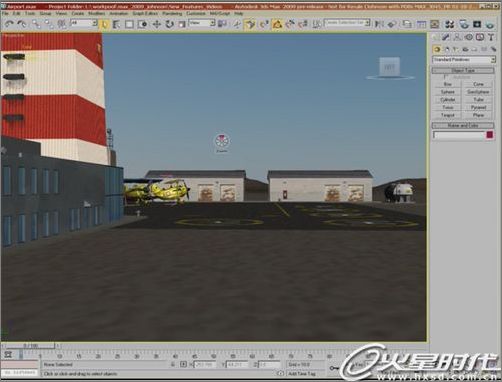This screenshot has width=502, height=382.
Task: Switch to Modify command panel tab
Action: pyautogui.click(x=446, y=37)
